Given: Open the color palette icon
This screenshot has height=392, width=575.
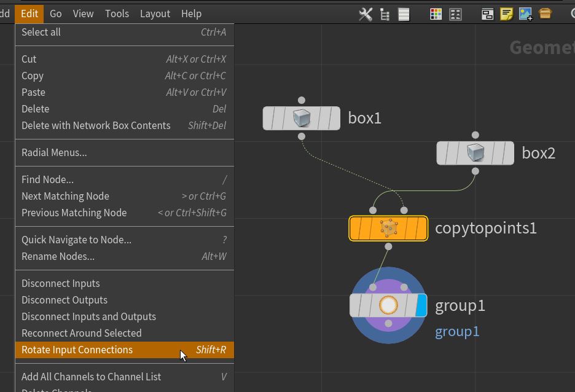Looking at the screenshot, I should tap(436, 14).
